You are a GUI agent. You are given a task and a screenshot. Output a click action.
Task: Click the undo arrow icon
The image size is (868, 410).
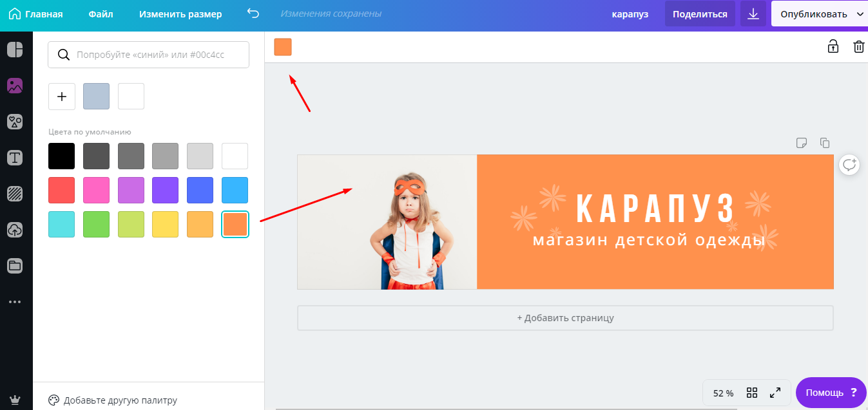pyautogui.click(x=254, y=14)
